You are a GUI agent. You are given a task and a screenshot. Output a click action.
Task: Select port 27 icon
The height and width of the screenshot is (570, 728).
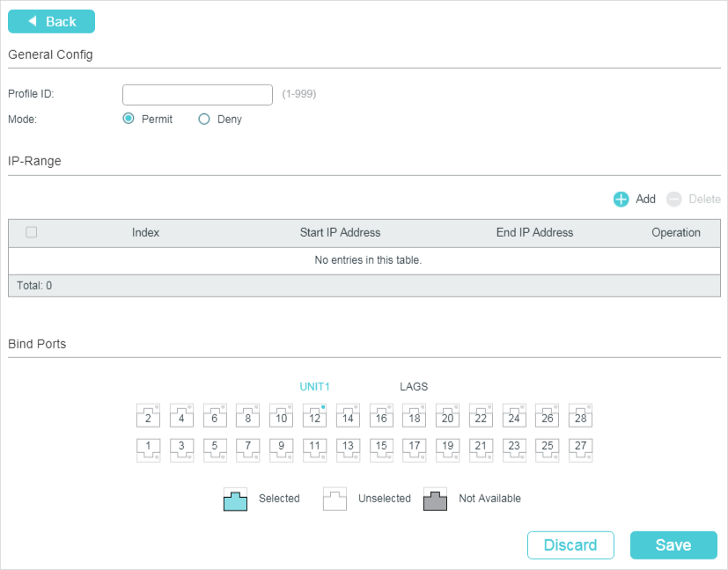[x=580, y=449]
